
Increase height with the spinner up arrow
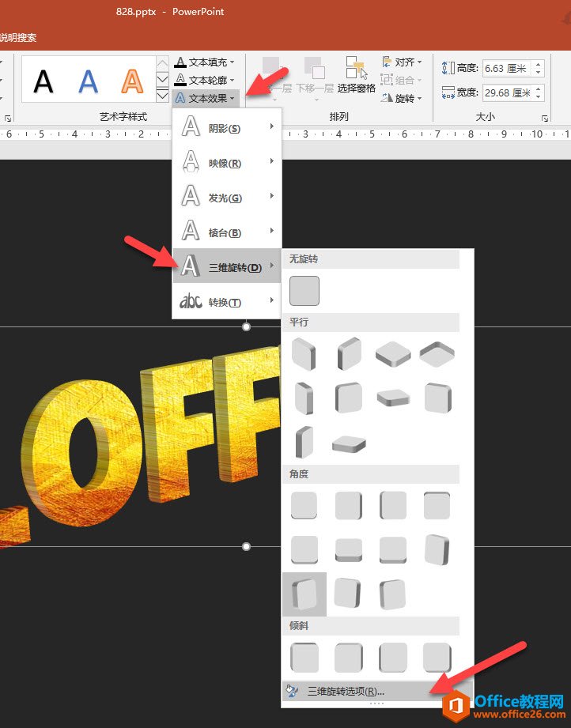(538, 65)
